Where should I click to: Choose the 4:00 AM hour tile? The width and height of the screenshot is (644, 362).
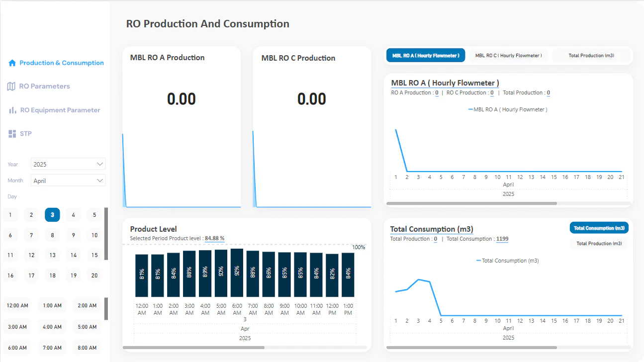click(x=52, y=327)
